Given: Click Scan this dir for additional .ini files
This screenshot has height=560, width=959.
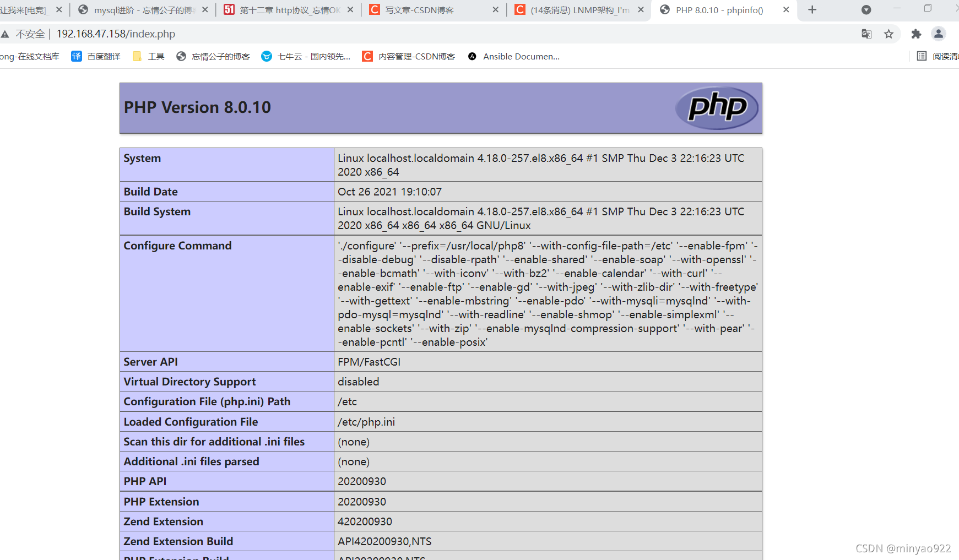Looking at the screenshot, I should pyautogui.click(x=214, y=442).
